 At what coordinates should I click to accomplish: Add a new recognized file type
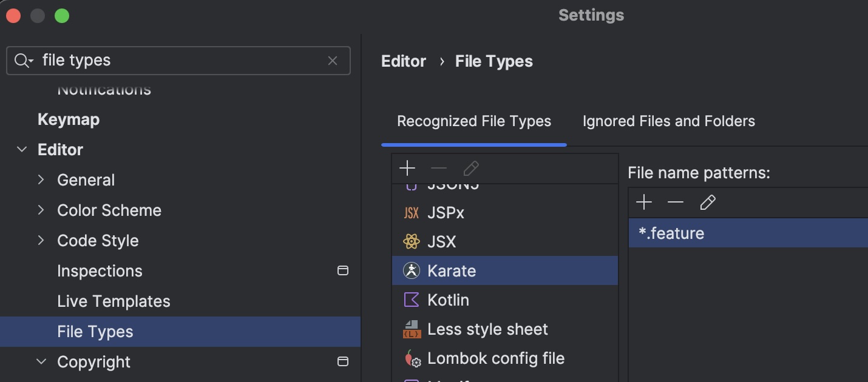click(407, 168)
